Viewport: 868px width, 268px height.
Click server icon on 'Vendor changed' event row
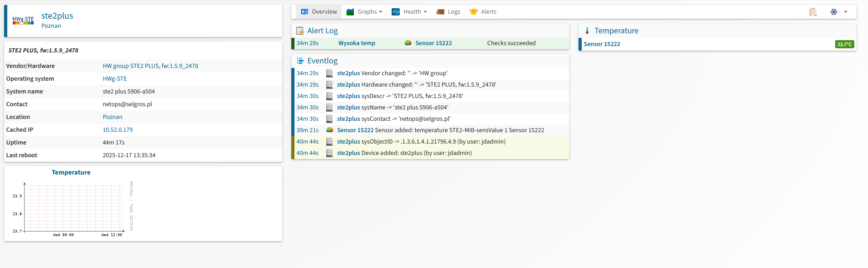(329, 73)
